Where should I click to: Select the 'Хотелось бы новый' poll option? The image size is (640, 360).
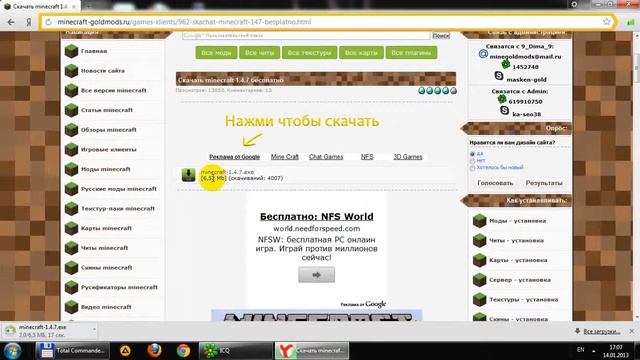(x=472, y=168)
